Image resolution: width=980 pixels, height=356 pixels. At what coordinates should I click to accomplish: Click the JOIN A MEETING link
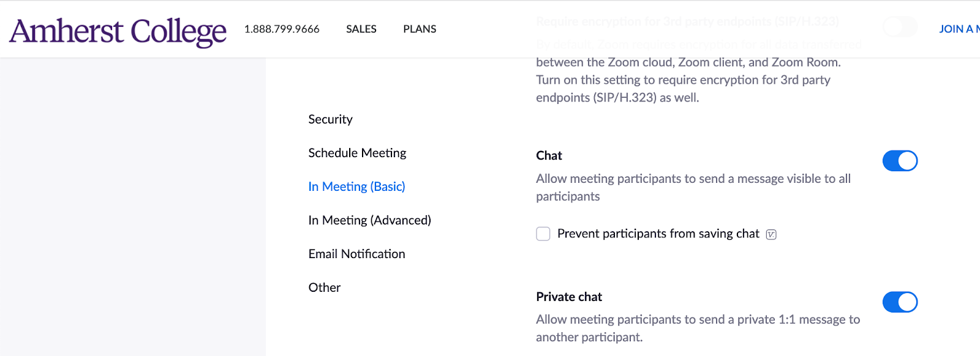[958, 29]
